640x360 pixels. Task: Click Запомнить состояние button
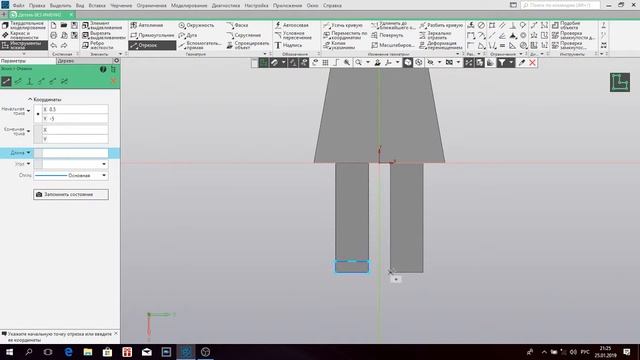pos(71,194)
